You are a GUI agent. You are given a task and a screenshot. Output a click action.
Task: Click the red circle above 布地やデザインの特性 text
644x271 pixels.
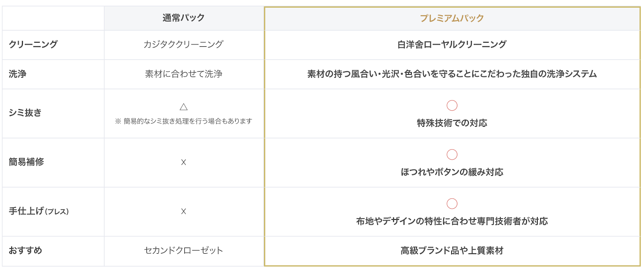click(x=452, y=204)
